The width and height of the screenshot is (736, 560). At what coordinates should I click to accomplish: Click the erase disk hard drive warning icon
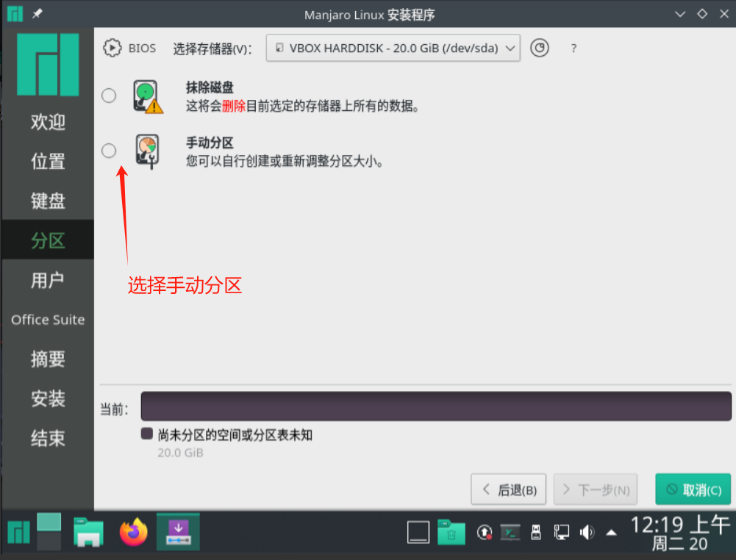(148, 96)
